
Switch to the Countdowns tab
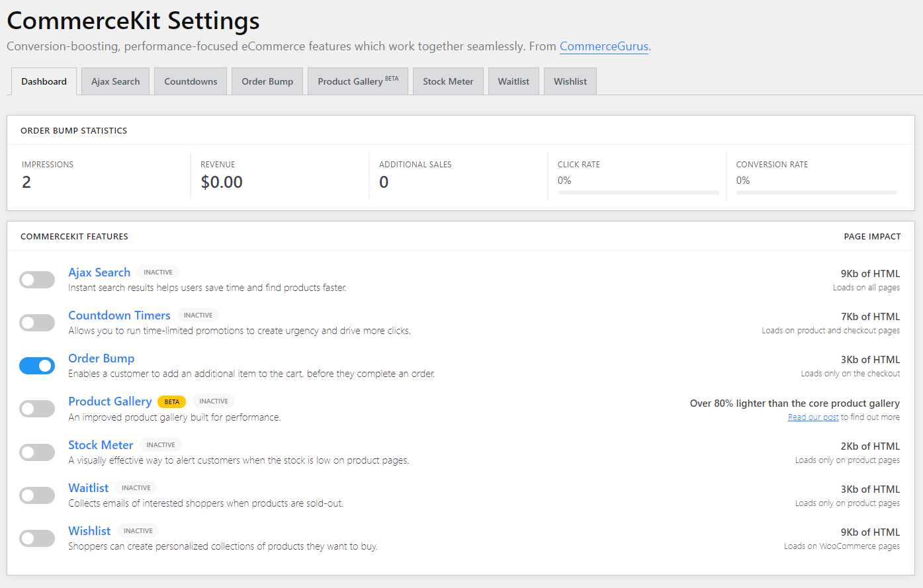pos(191,81)
